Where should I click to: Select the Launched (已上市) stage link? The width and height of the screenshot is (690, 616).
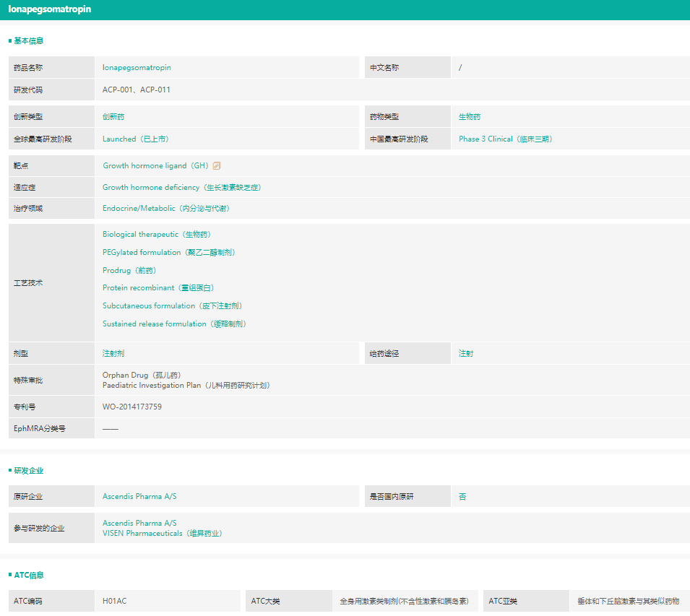(136, 139)
